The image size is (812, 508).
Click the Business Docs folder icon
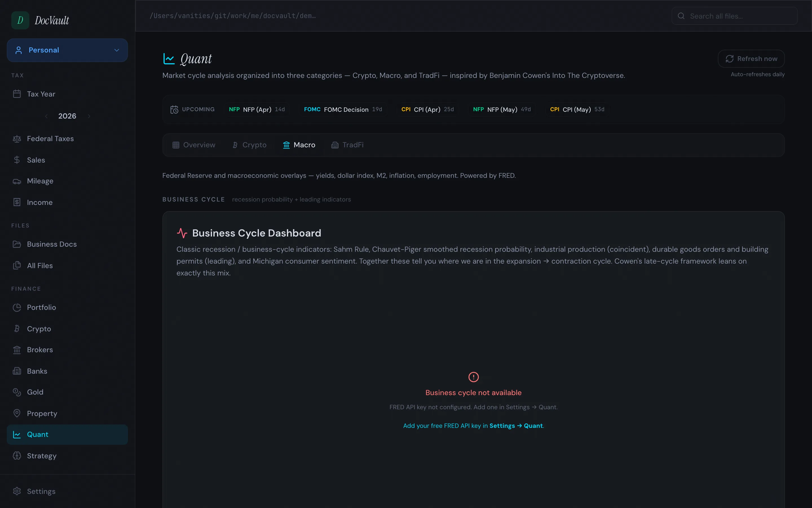point(17,244)
